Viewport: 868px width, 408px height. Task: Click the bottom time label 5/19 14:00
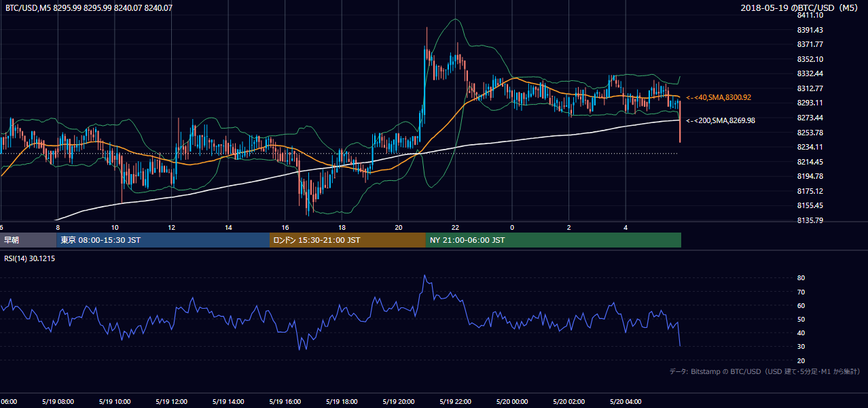pos(228,402)
